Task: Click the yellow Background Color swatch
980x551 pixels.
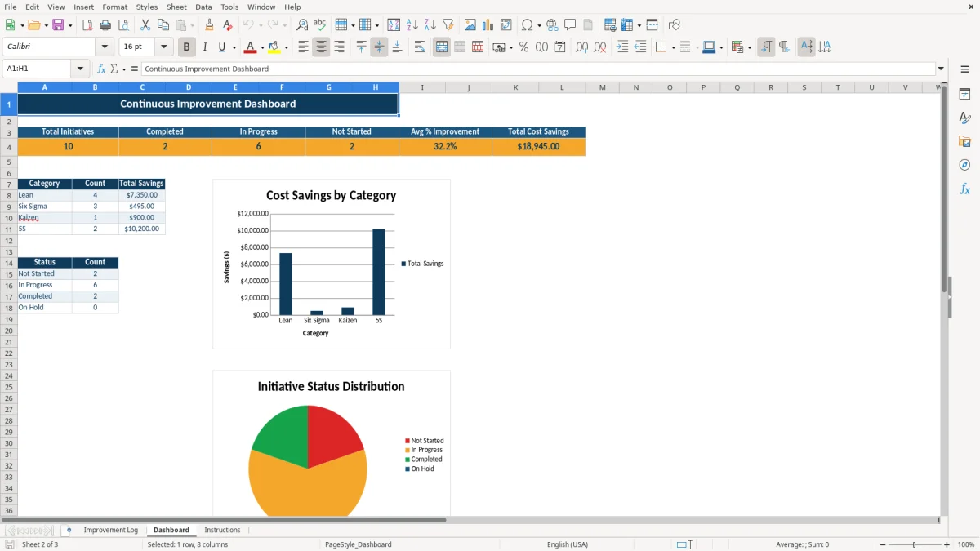Action: (x=274, y=47)
